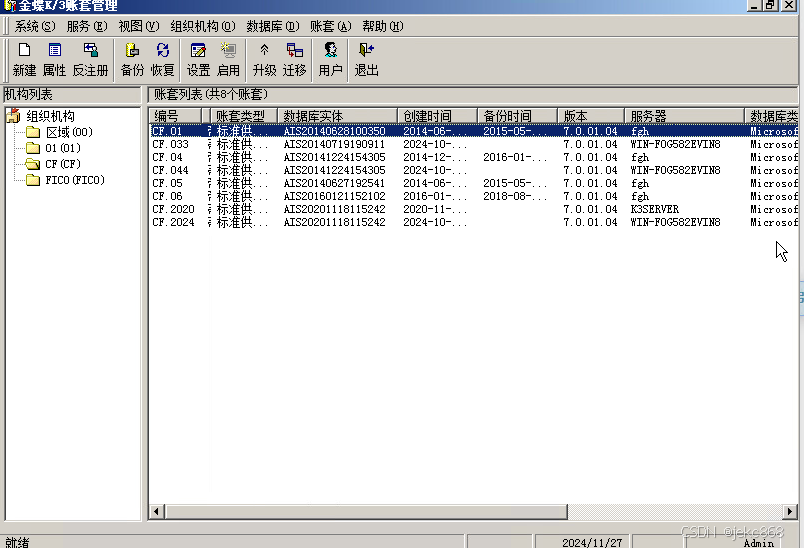The image size is (804, 548).
Task: Select the CF.06 account set row
Action: [474, 196]
